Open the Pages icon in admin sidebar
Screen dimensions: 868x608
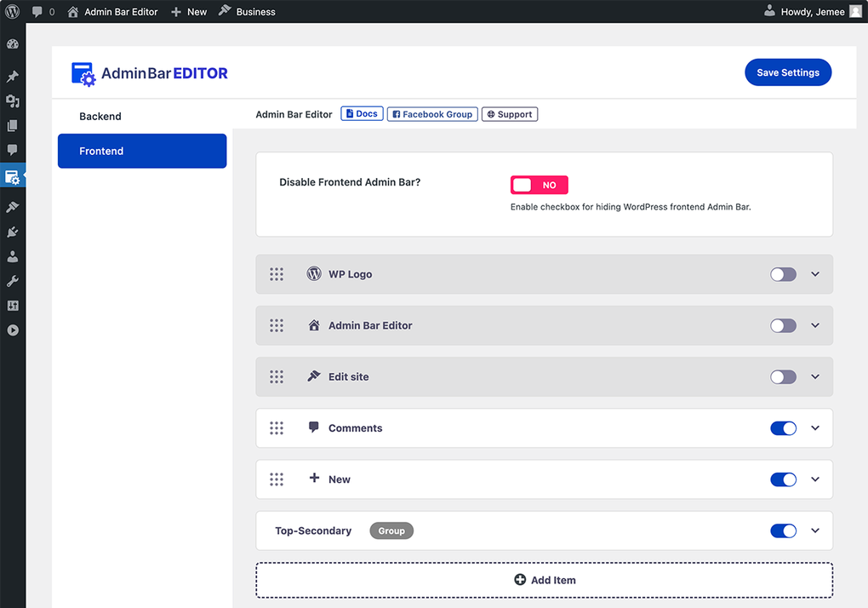[13, 125]
